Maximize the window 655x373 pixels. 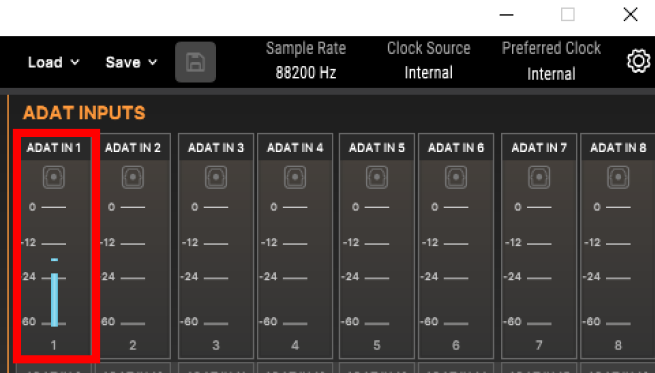tap(568, 15)
